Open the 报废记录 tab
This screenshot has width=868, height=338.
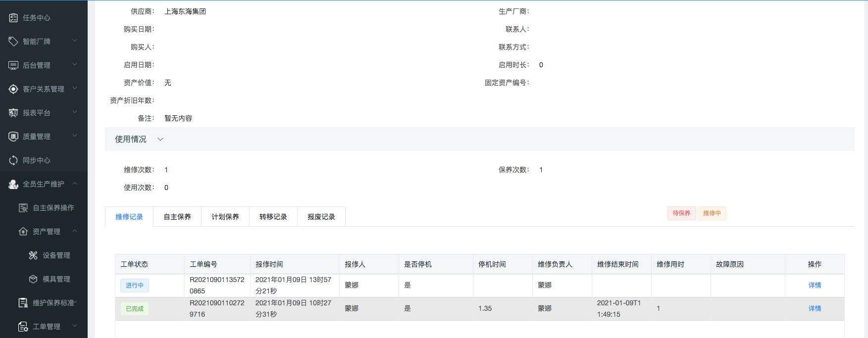pos(321,217)
